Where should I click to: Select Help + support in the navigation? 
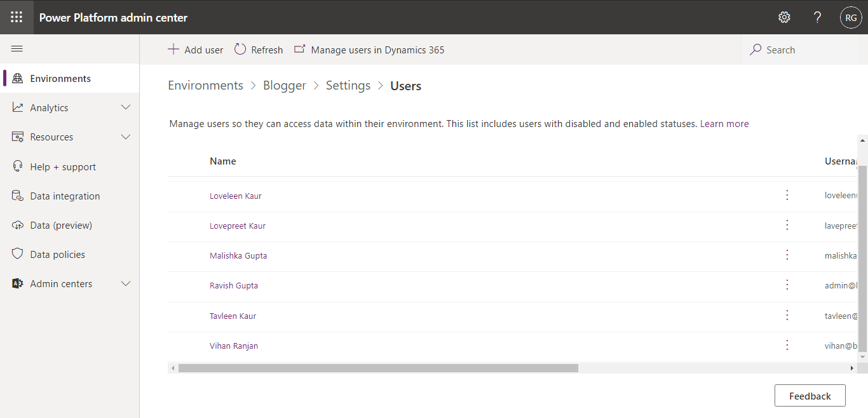pyautogui.click(x=70, y=166)
